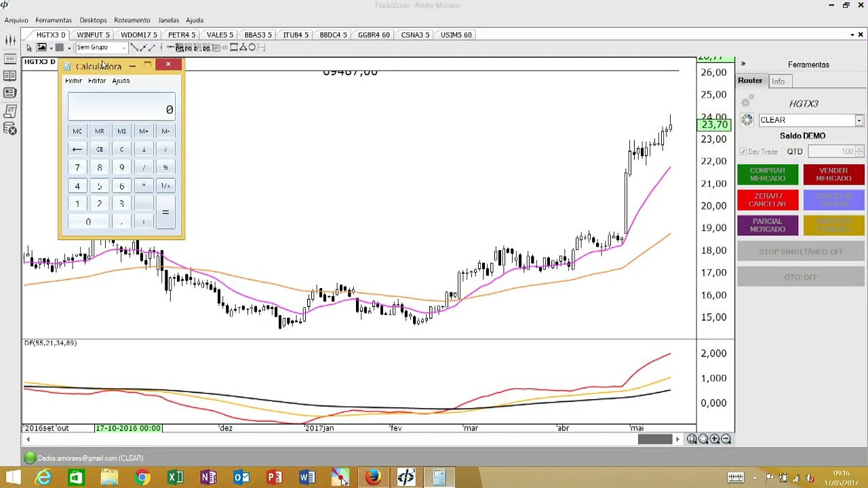Switch to the WINFUT 5 chart tab
Viewport: 868px width, 488px height.
(x=93, y=35)
